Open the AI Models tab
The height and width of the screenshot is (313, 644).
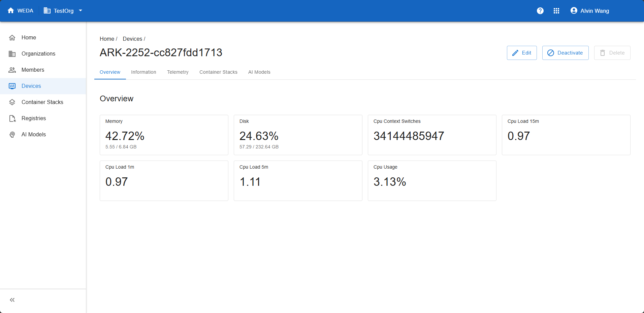[x=259, y=72]
